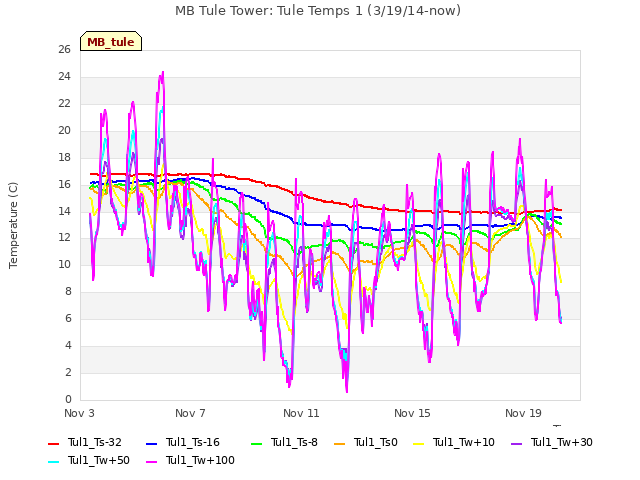640x480 pixels.
Task: Click the 26 y-axis tick label
Action: point(64,50)
